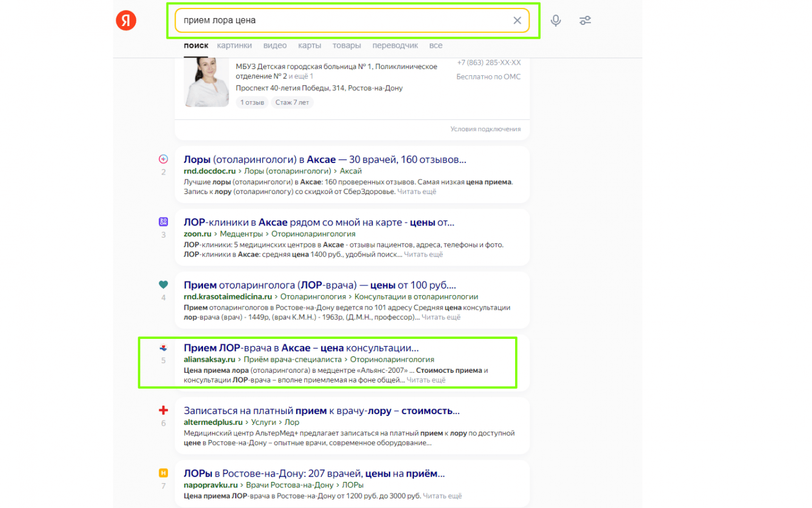Screen dimensions: 812x508
Task: Click the 'Стаж 7 лет' badge
Action: pyautogui.click(x=292, y=102)
